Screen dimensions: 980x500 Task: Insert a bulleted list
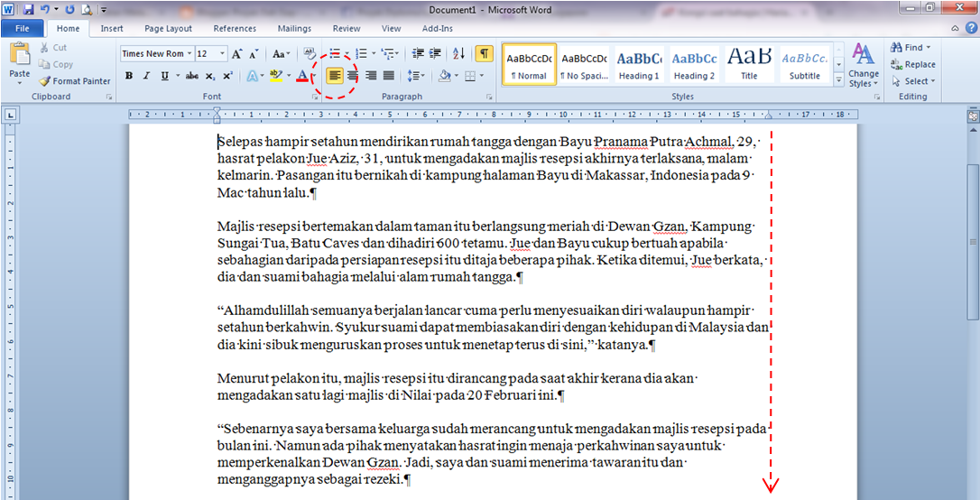335,54
